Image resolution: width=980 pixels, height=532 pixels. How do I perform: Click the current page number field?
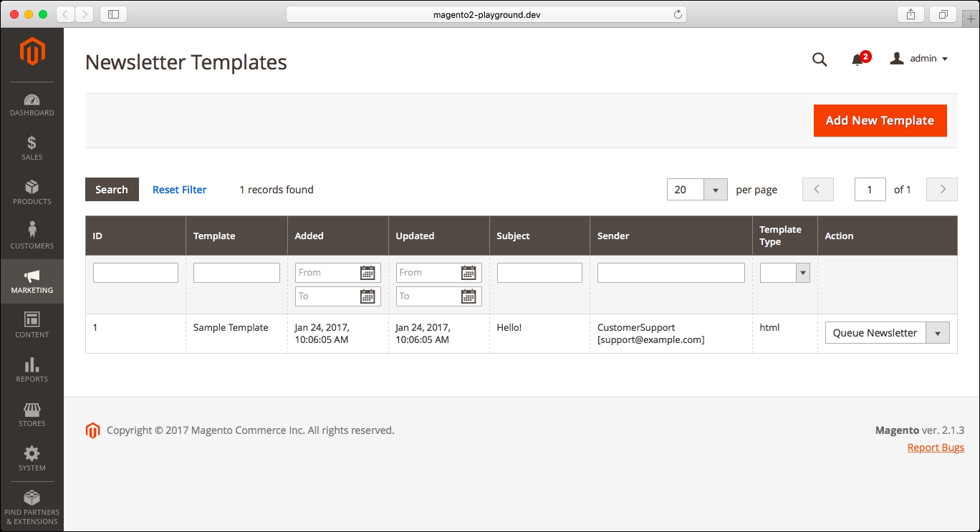(x=870, y=190)
